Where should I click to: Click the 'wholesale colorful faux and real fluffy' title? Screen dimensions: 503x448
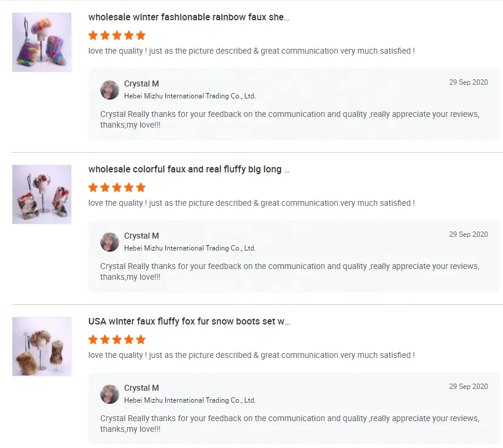click(189, 169)
